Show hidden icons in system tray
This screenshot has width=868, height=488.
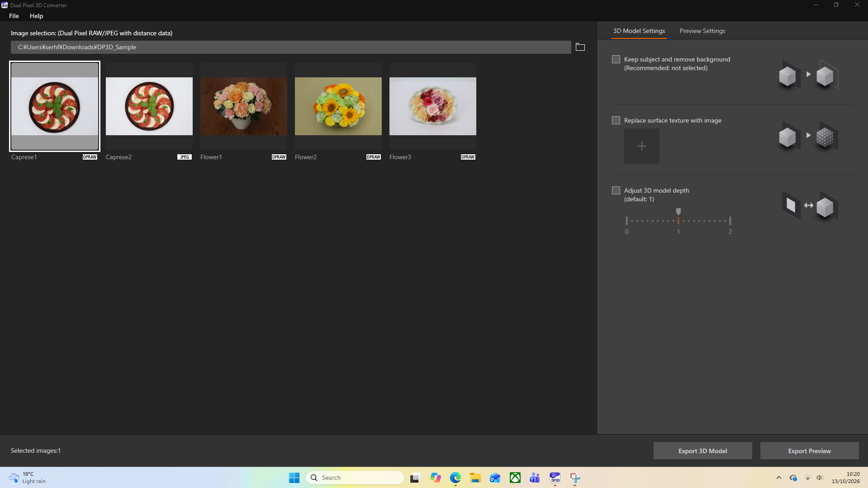[778, 478]
